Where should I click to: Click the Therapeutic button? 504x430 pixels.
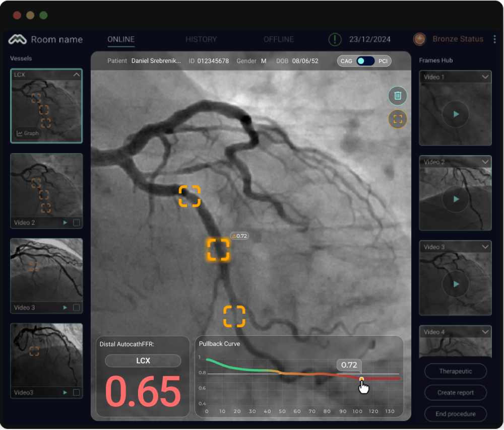tap(456, 372)
